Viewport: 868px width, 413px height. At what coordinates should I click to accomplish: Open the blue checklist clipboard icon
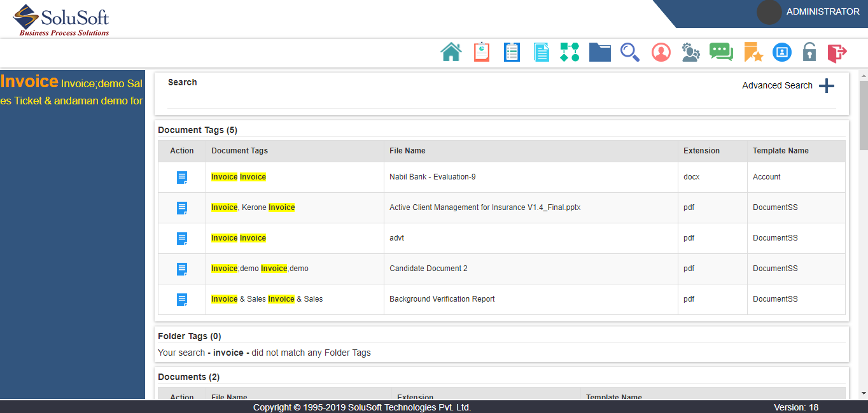click(512, 52)
